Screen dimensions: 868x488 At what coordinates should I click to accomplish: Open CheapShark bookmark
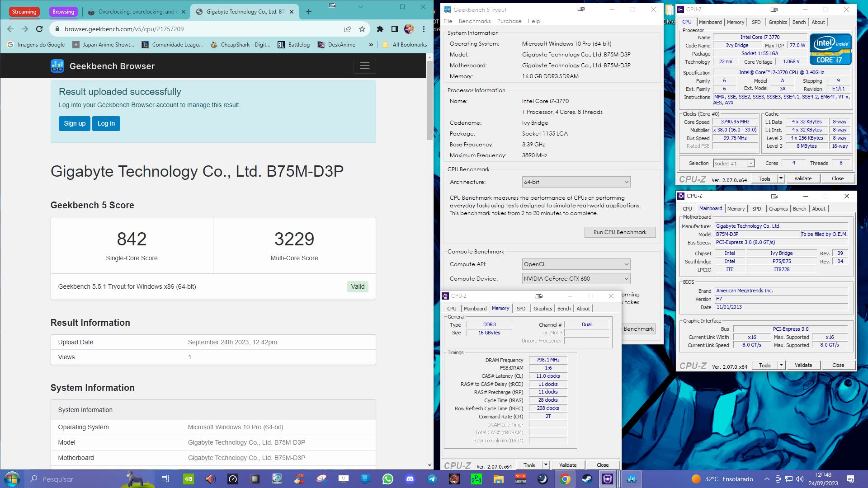coord(241,45)
